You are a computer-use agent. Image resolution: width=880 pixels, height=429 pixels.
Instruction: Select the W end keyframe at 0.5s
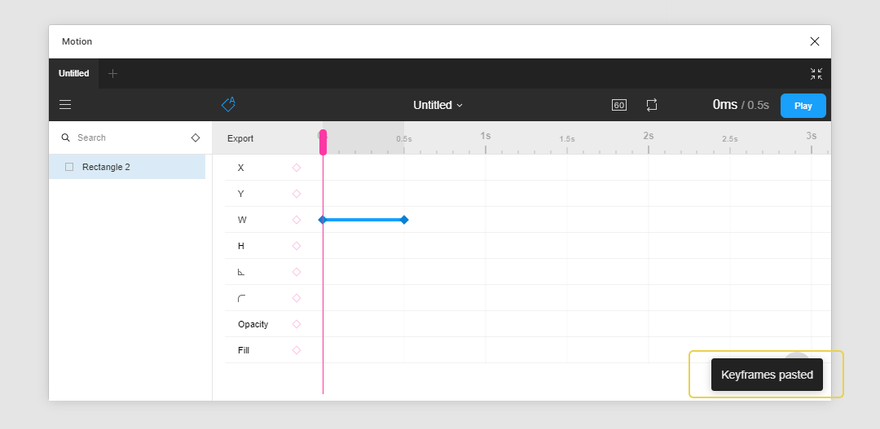404,220
